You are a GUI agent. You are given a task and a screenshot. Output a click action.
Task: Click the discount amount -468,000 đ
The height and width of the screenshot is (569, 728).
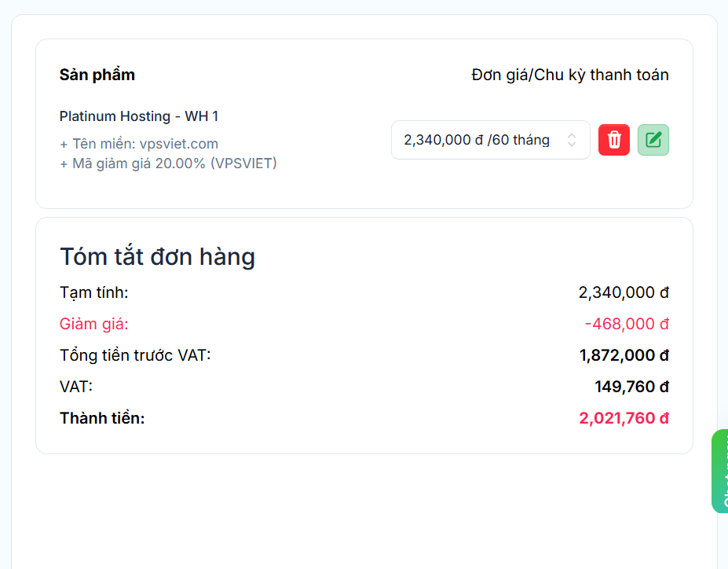click(627, 324)
